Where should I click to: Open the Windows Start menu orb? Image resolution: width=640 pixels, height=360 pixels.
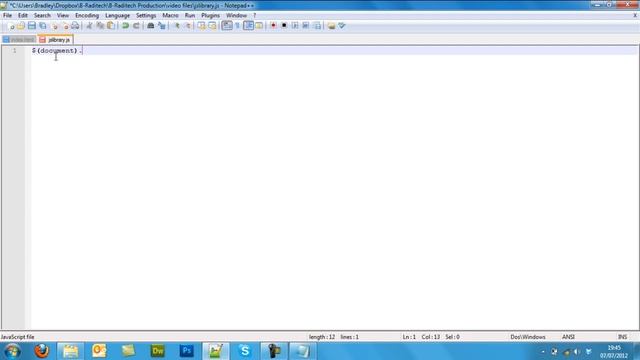[x=12, y=351]
